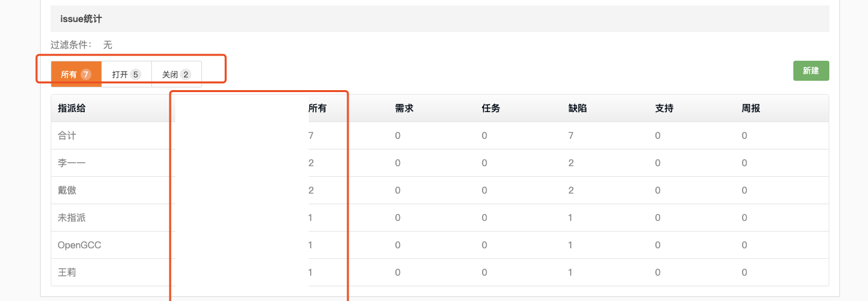Click the green 新建 button

pos(811,71)
